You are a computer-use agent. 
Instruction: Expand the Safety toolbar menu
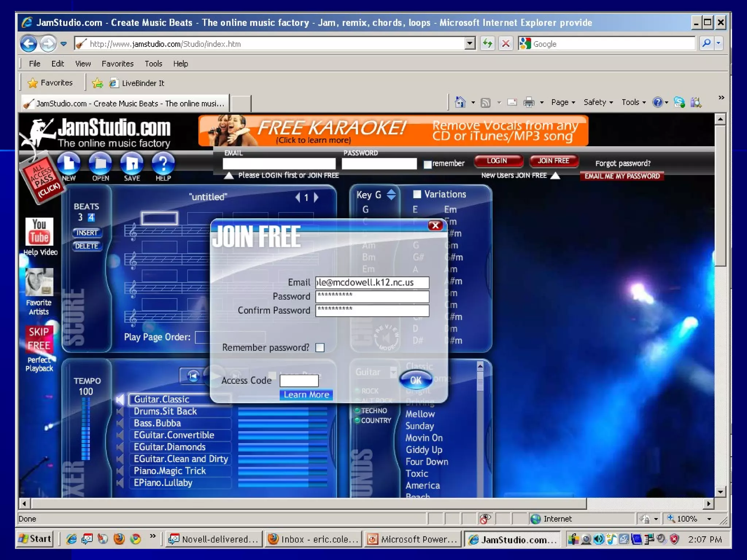click(598, 102)
